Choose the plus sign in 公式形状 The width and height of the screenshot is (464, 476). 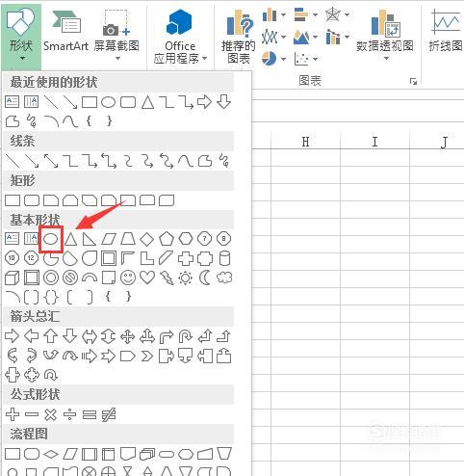click(x=13, y=414)
